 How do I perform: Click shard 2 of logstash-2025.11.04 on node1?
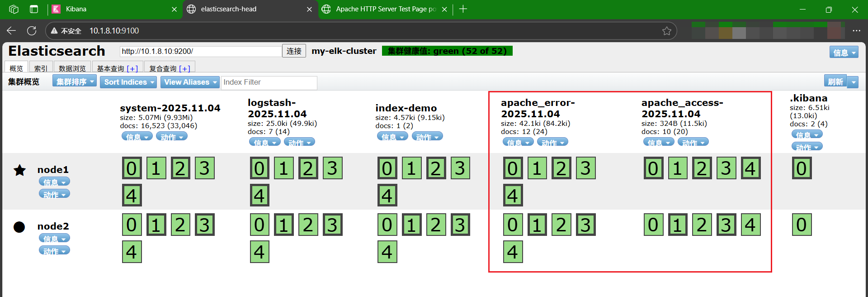pos(308,168)
